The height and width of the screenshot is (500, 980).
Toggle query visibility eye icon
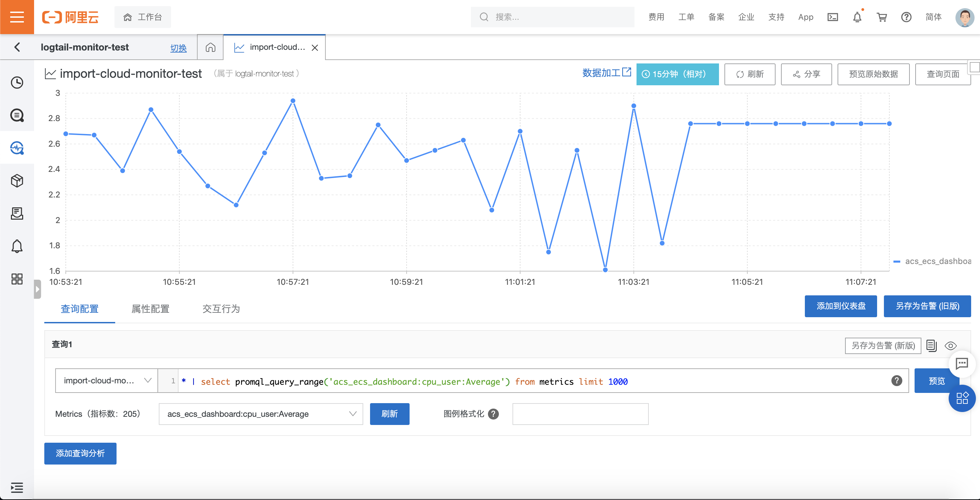950,346
